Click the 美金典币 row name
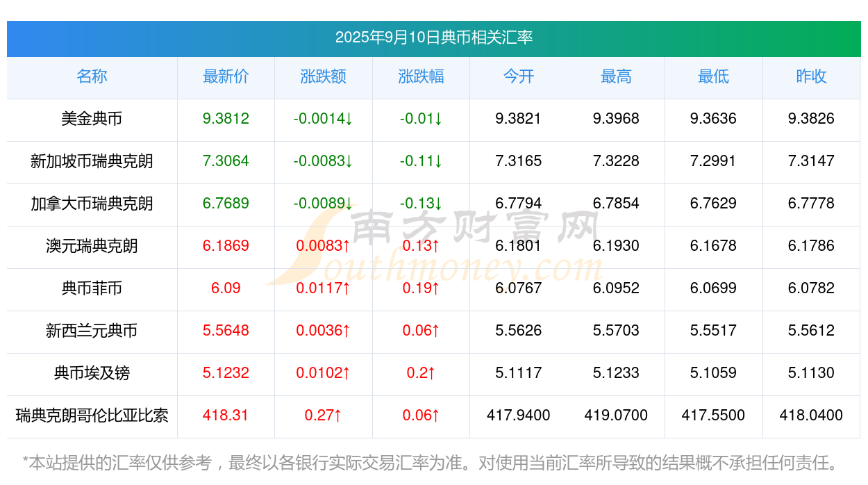This screenshot has height=485, width=868. click(x=92, y=119)
